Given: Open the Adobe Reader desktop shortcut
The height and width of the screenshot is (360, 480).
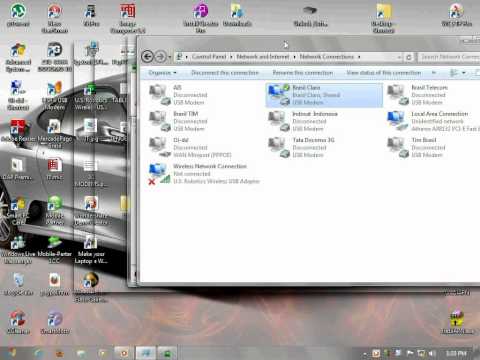Looking at the screenshot, I should pyautogui.click(x=17, y=131).
